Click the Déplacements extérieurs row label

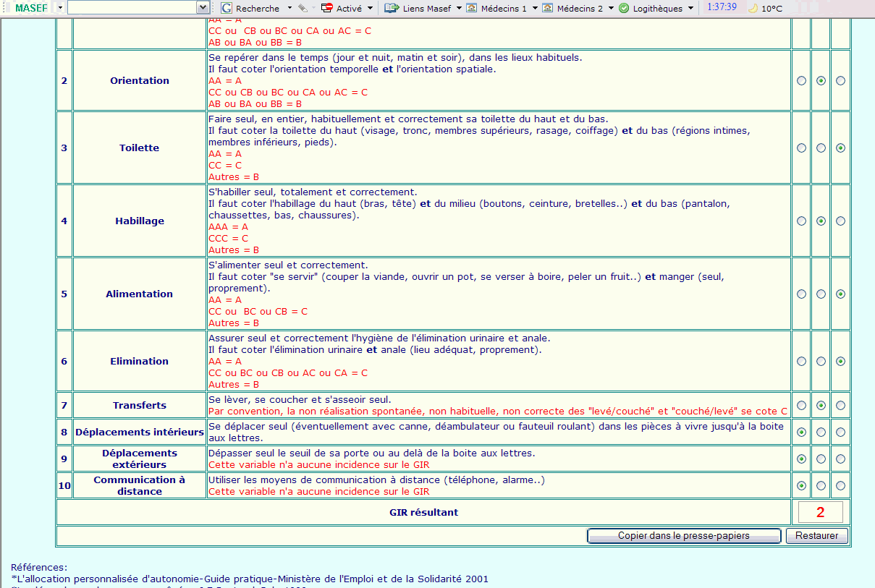click(140, 459)
